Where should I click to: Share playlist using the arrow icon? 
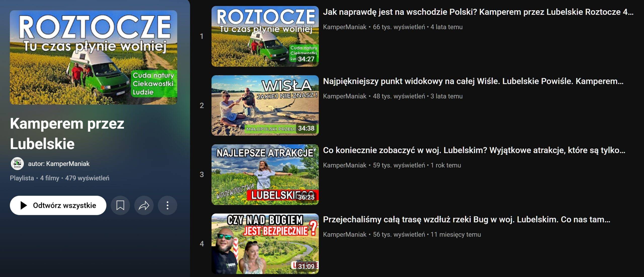pyautogui.click(x=144, y=205)
